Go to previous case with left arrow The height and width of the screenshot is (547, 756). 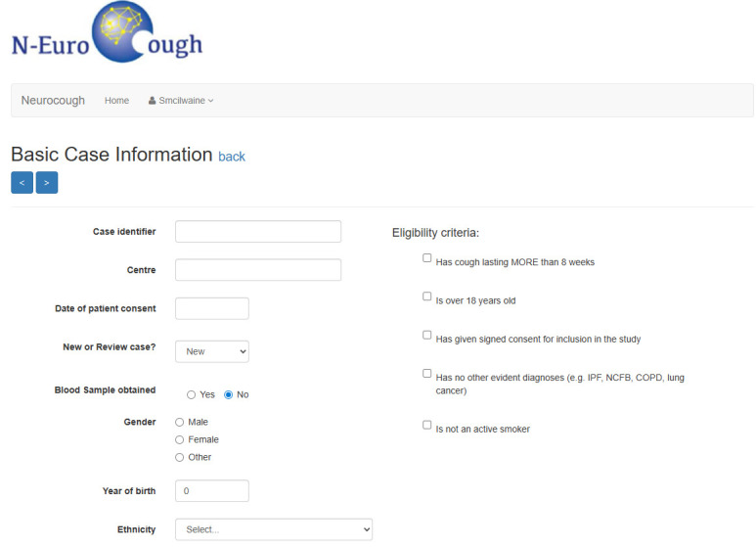(x=22, y=182)
